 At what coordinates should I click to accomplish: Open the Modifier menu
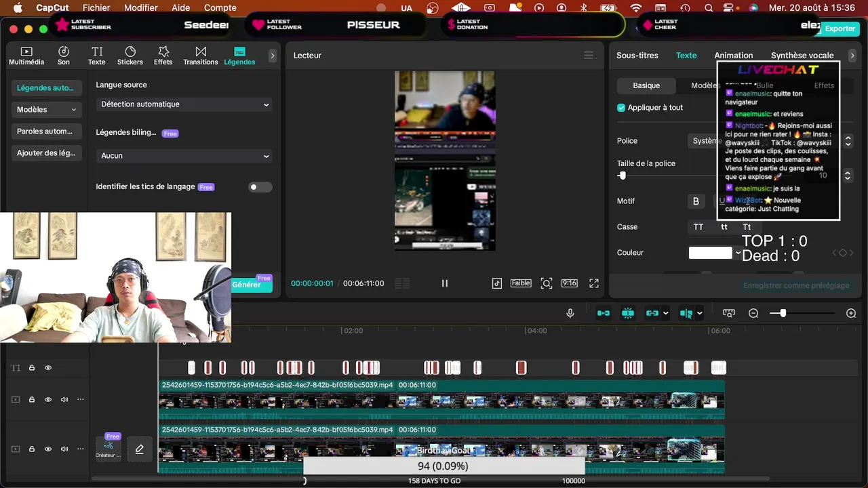point(141,8)
